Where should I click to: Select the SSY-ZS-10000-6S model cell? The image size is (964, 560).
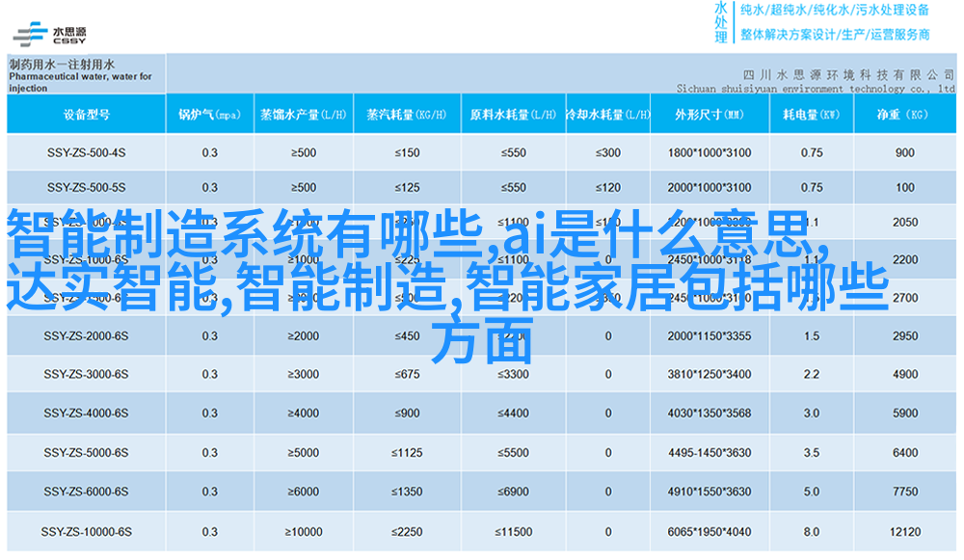coord(86,532)
